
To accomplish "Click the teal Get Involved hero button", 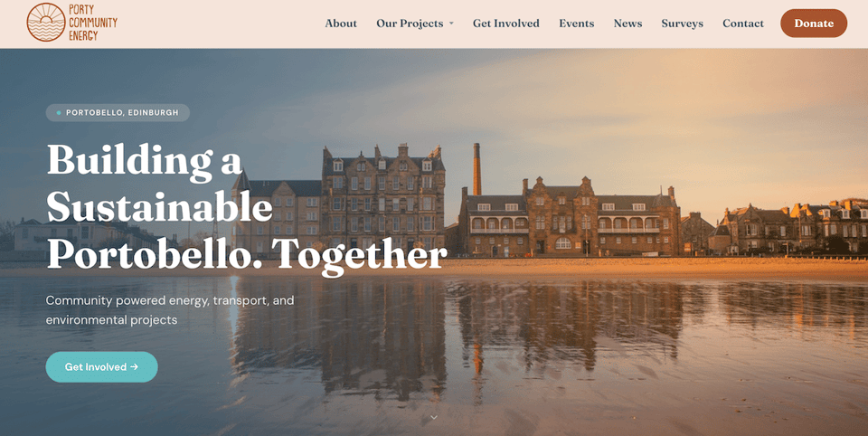I will pos(101,366).
